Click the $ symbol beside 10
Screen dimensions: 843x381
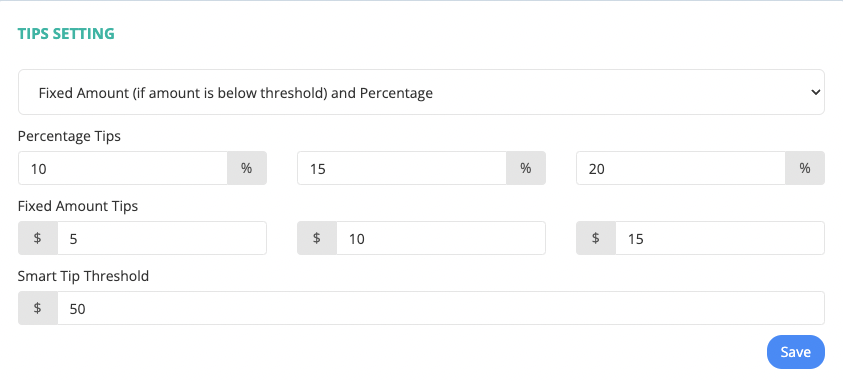(317, 238)
